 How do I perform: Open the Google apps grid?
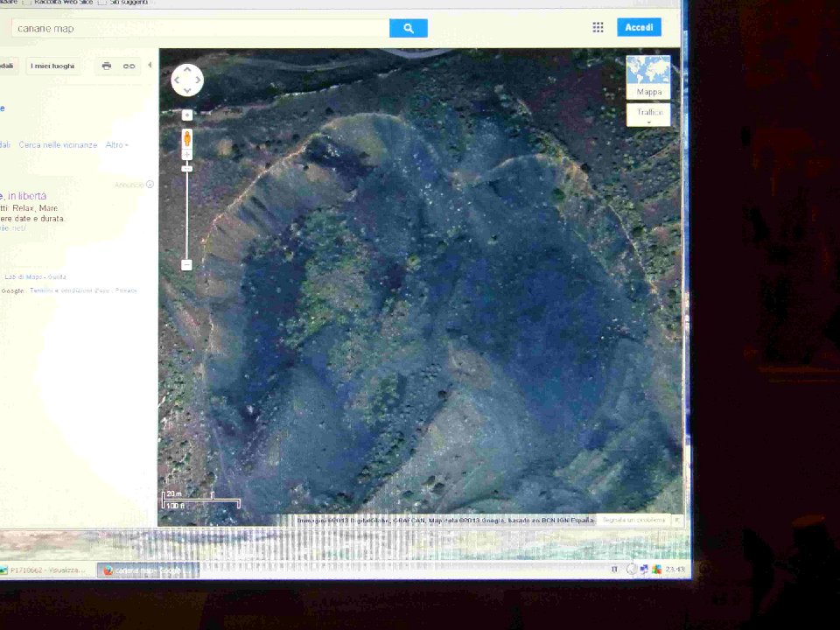coord(598,27)
